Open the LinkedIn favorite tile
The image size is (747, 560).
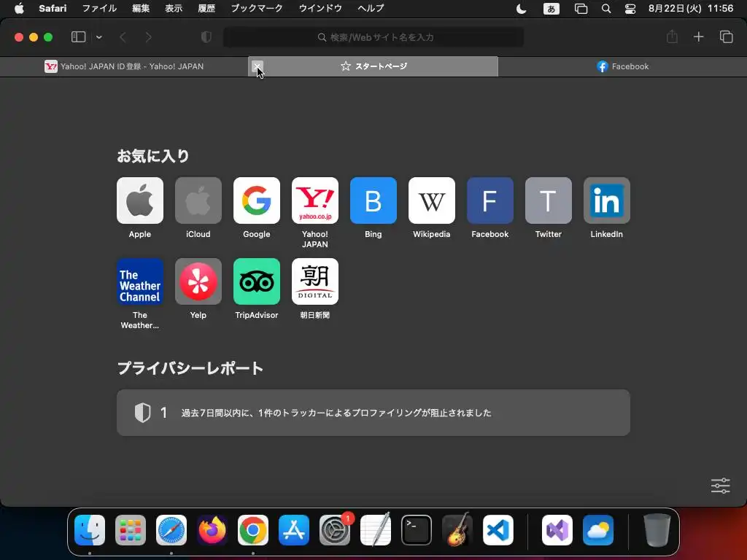(606, 201)
